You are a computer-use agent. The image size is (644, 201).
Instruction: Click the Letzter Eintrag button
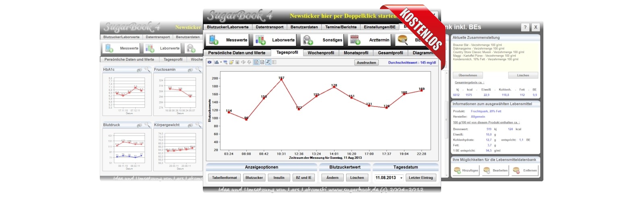[x=421, y=178]
